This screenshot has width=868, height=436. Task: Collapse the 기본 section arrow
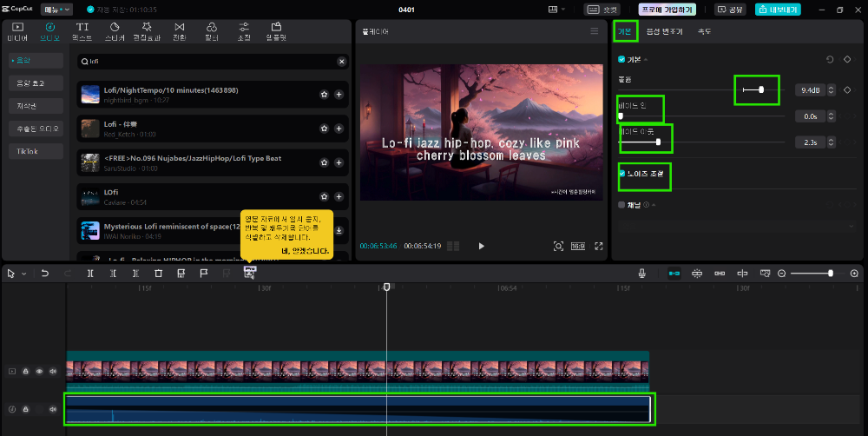646,59
